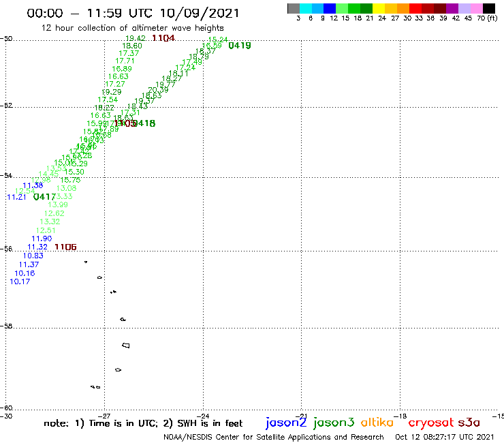This screenshot has width=504, height=443.
Task: Select the wave height value 17.27
Action: click(114, 84)
